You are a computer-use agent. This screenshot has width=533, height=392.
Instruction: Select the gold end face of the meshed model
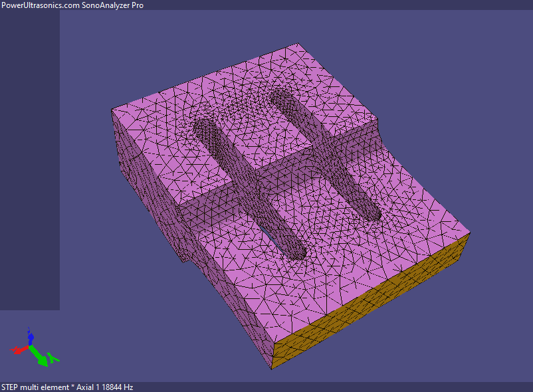pos(371,302)
